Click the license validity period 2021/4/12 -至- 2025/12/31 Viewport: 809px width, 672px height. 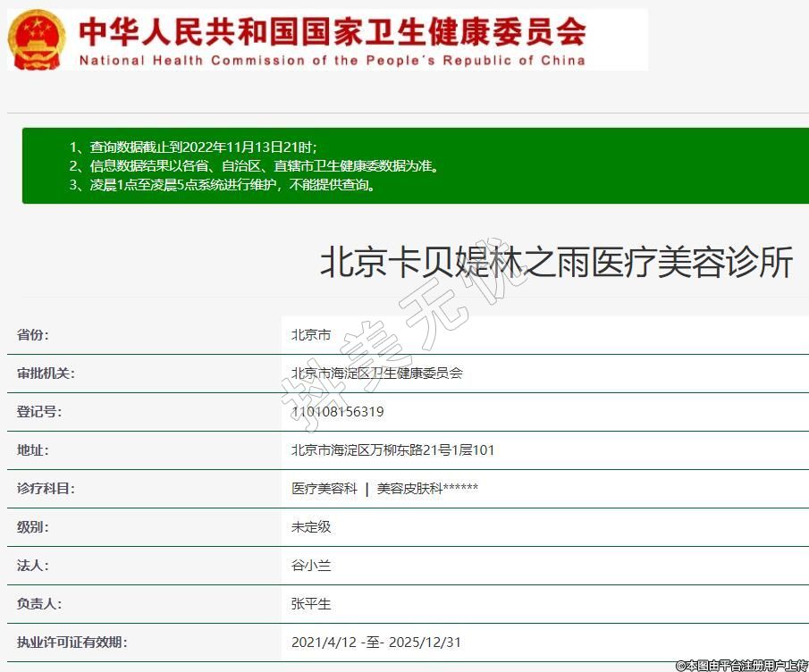click(376, 643)
